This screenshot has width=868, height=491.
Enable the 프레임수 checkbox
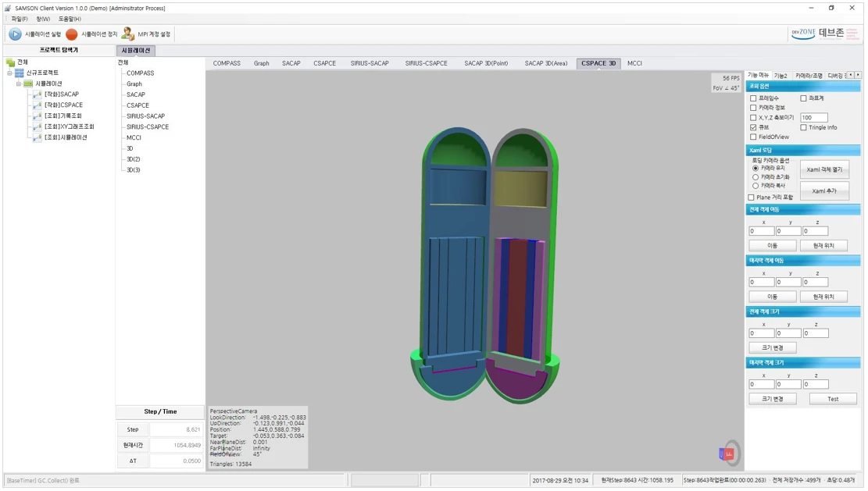(753, 98)
